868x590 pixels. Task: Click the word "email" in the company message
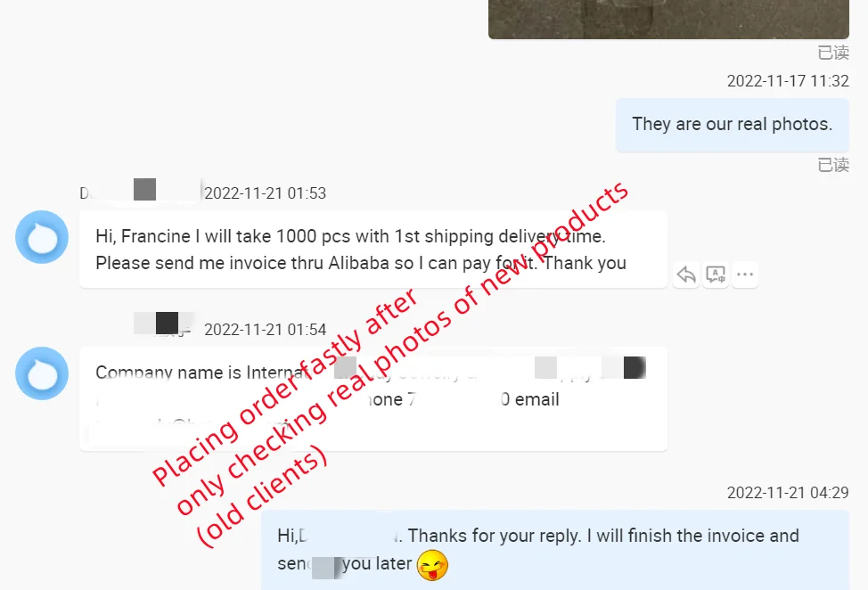[537, 399]
